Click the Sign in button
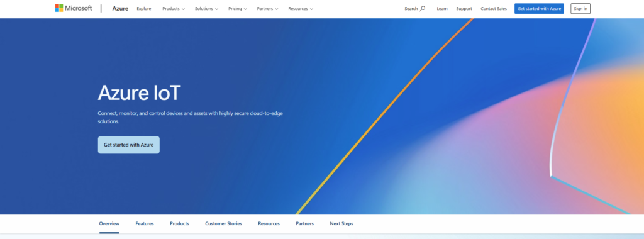 [x=580, y=9]
